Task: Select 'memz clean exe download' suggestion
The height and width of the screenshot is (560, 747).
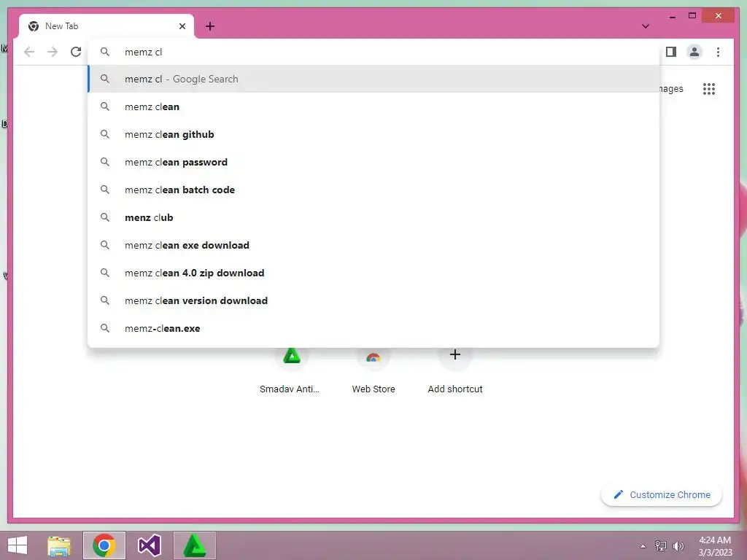Action: tap(374, 245)
